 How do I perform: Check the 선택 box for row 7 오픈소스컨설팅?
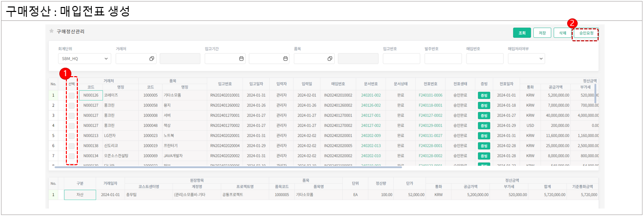click(x=72, y=156)
